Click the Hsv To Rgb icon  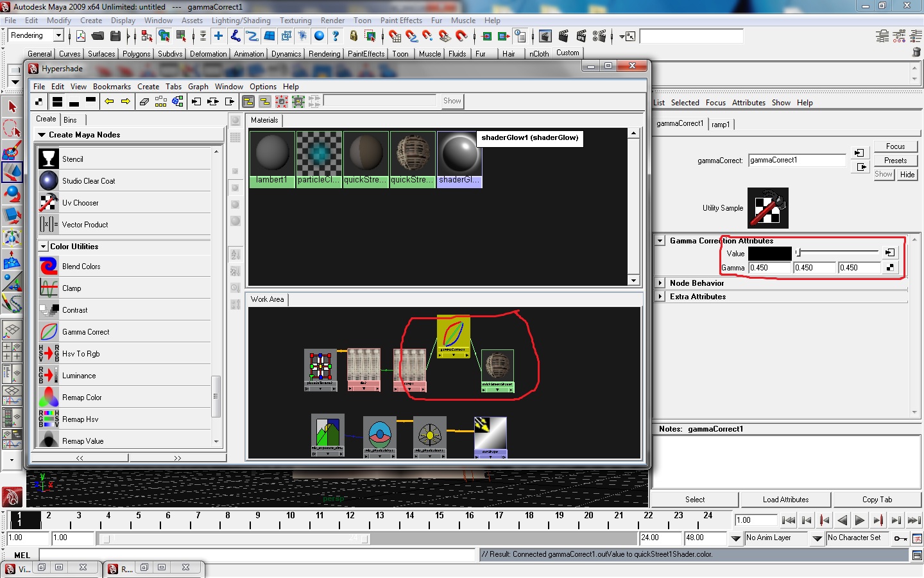(x=49, y=354)
